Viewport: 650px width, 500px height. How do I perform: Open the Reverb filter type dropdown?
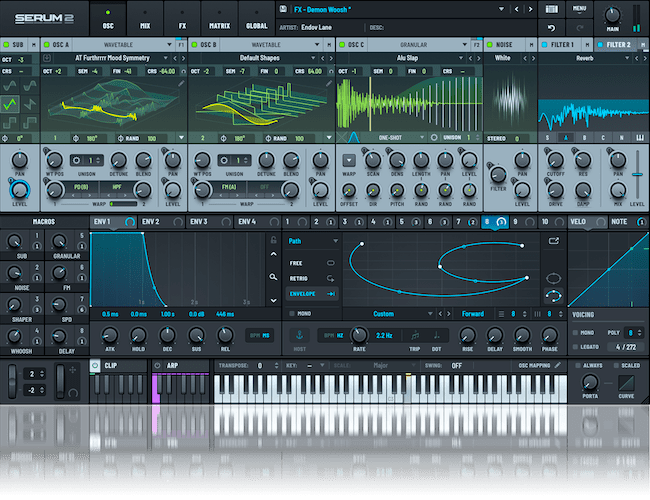627,58
